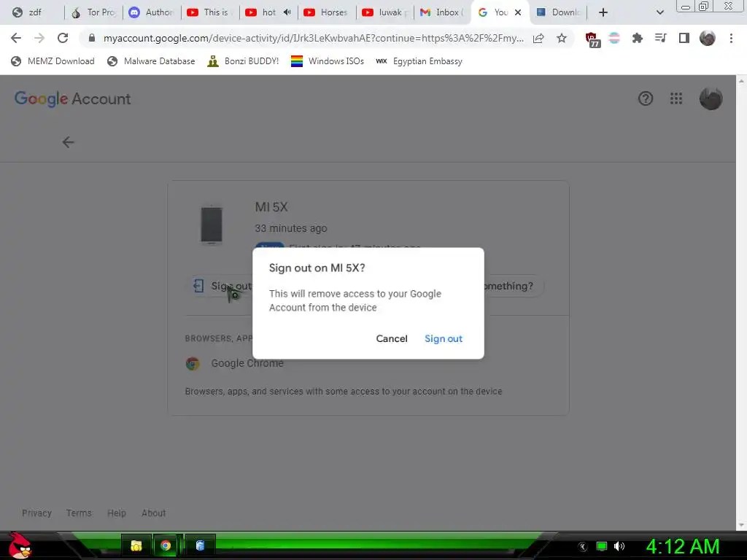The height and width of the screenshot is (560, 747).
Task: Open the Malware Database bookmark
Action: [152, 61]
